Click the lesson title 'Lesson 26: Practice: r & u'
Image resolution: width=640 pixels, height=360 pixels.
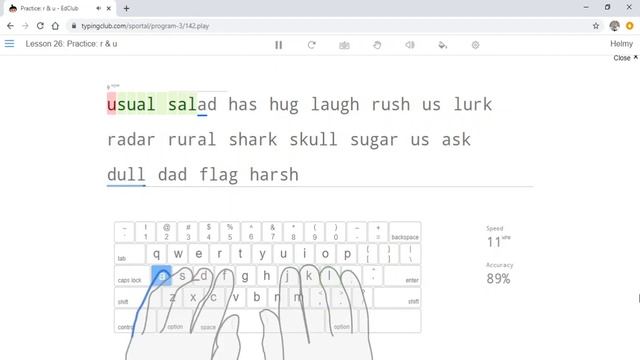click(71, 44)
